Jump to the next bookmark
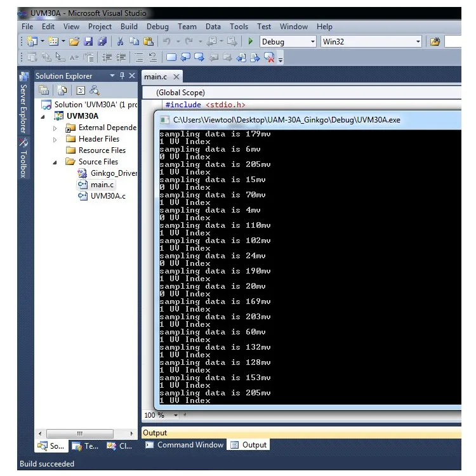This screenshot has width=476, height=476. click(x=199, y=57)
